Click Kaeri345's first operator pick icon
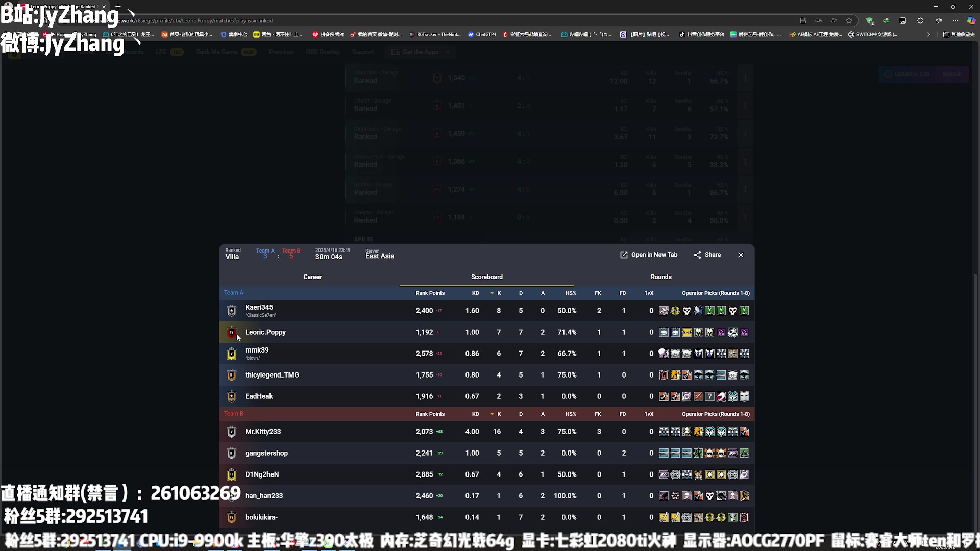 664,311
